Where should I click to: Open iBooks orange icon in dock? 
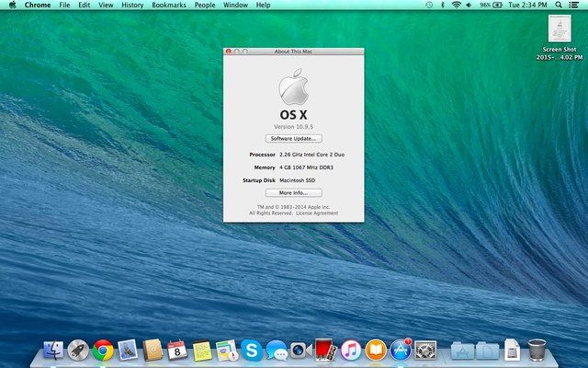coord(376,350)
